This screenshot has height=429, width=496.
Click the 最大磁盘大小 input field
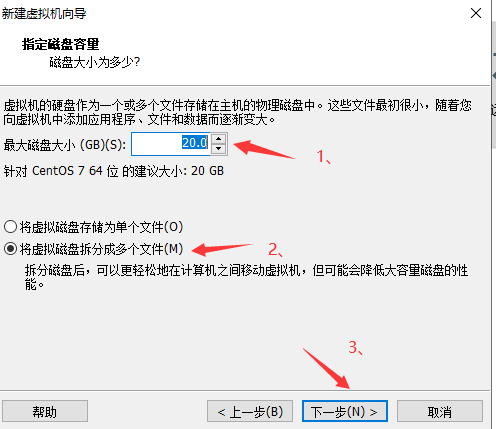171,144
